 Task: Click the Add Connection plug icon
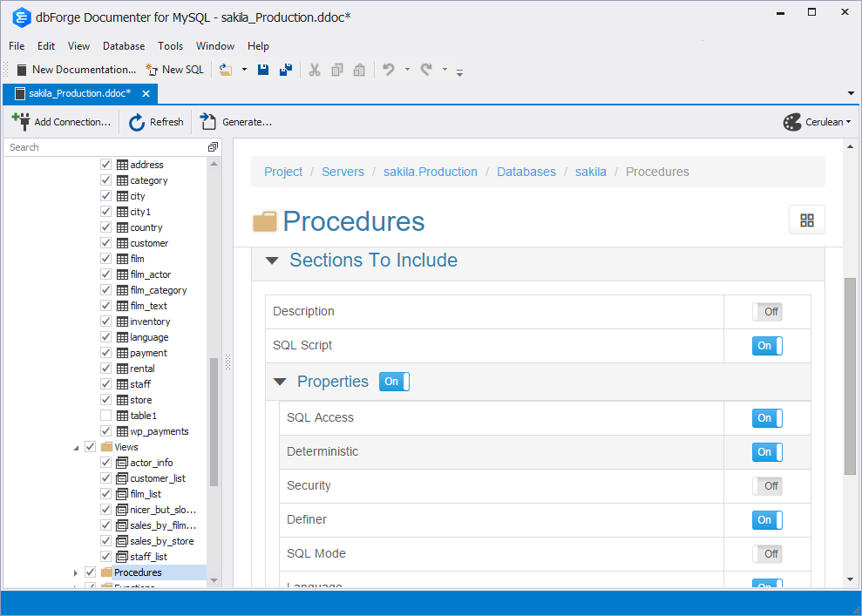tap(21, 121)
